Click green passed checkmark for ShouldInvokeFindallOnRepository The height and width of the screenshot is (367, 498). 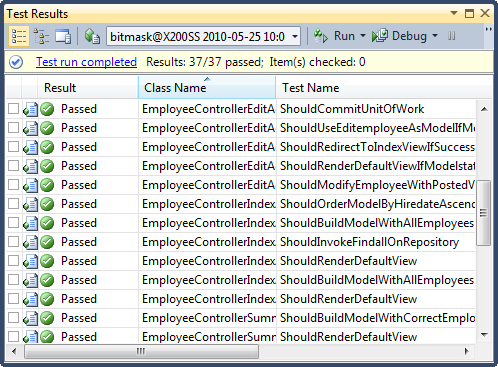pos(47,242)
